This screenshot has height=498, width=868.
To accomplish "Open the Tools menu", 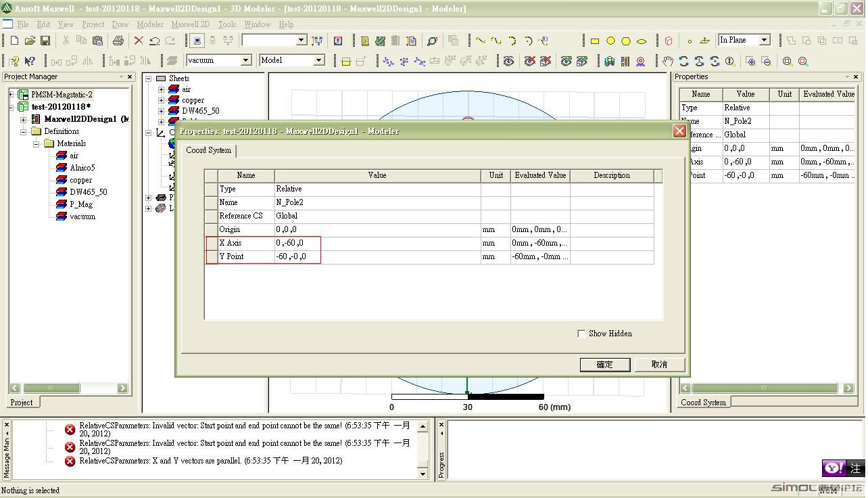I will click(x=227, y=24).
